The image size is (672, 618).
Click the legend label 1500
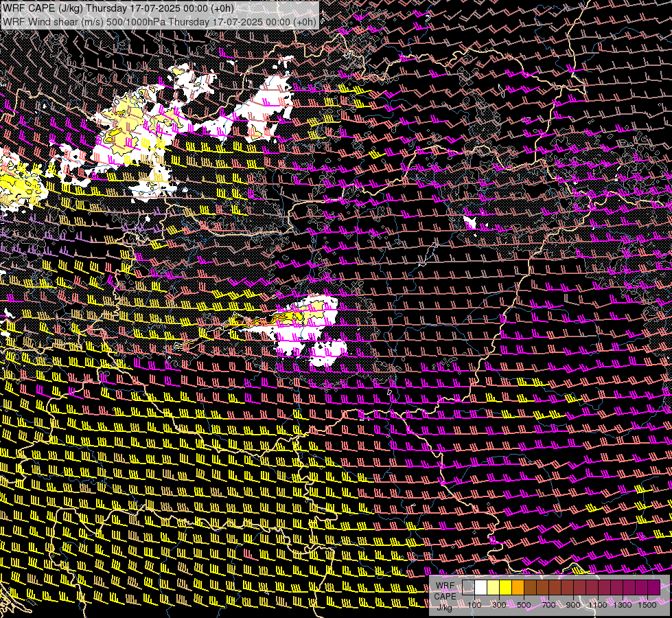pyautogui.click(x=647, y=605)
